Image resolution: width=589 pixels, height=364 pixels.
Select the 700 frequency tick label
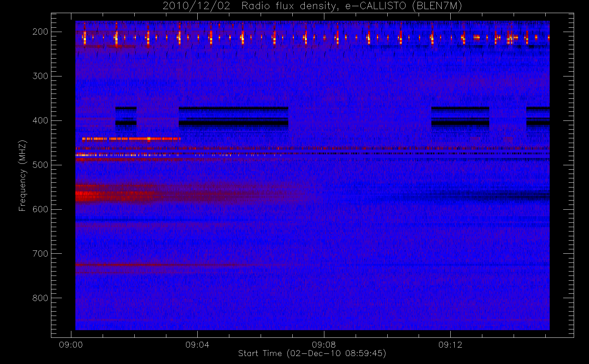coord(40,254)
